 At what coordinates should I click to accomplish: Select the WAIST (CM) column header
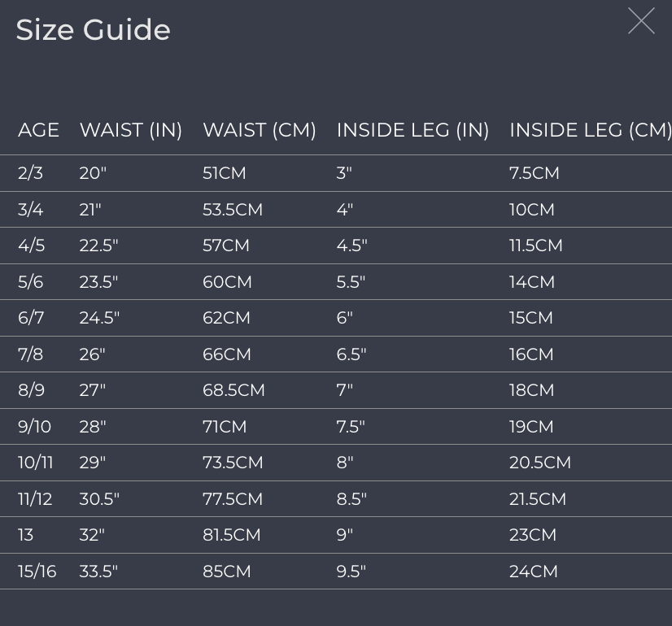[260, 130]
